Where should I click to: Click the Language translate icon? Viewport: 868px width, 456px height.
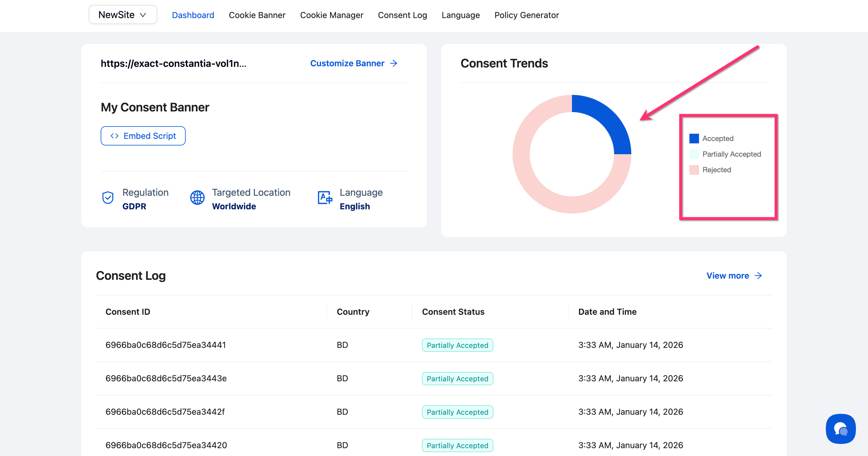(x=325, y=197)
